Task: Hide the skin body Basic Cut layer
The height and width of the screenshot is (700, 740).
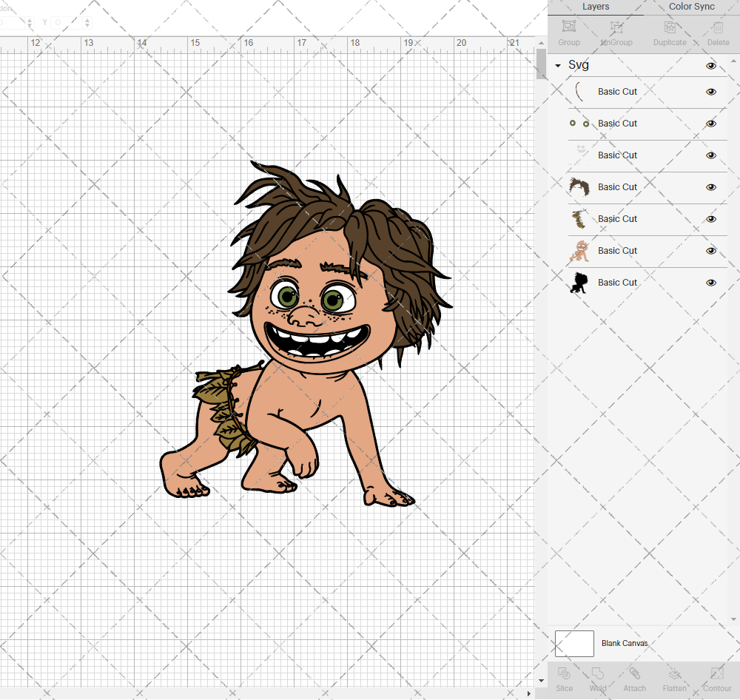Action: pyautogui.click(x=710, y=251)
